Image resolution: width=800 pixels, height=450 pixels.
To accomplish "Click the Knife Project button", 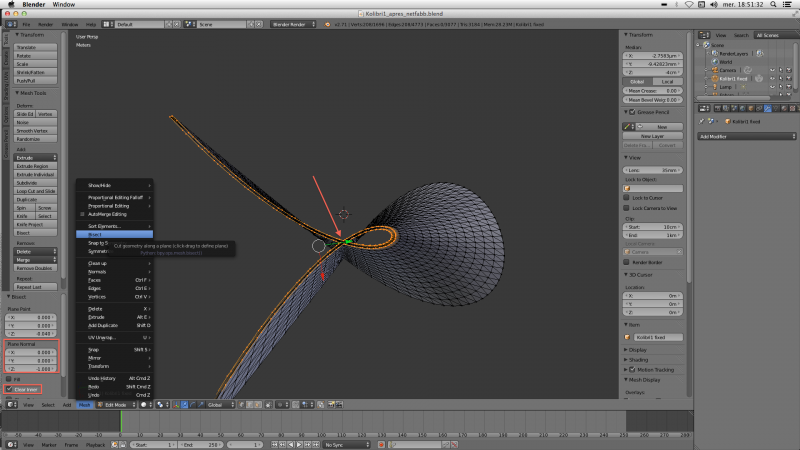I will (x=35, y=224).
